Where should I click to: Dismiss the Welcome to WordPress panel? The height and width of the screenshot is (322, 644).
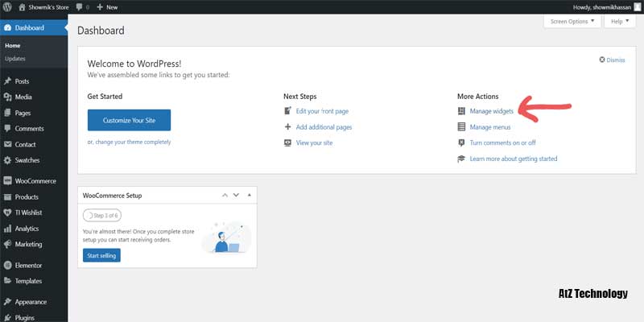click(612, 60)
